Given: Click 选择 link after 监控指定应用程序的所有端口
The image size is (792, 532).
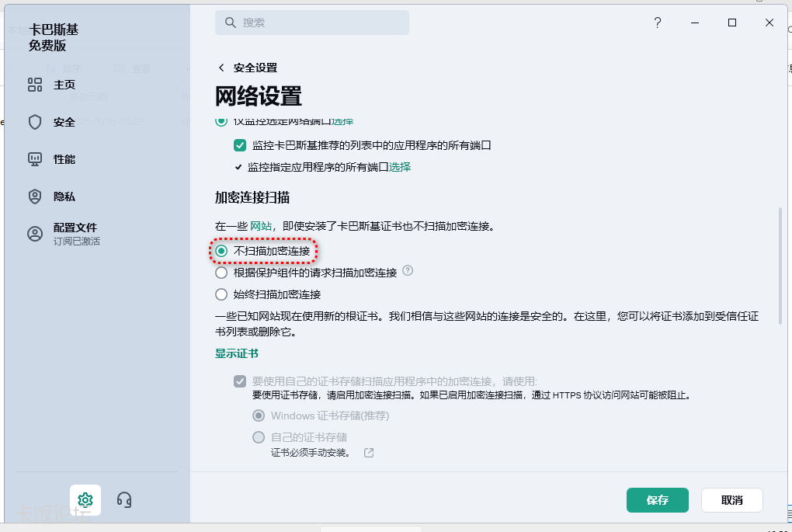Looking at the screenshot, I should (400, 167).
